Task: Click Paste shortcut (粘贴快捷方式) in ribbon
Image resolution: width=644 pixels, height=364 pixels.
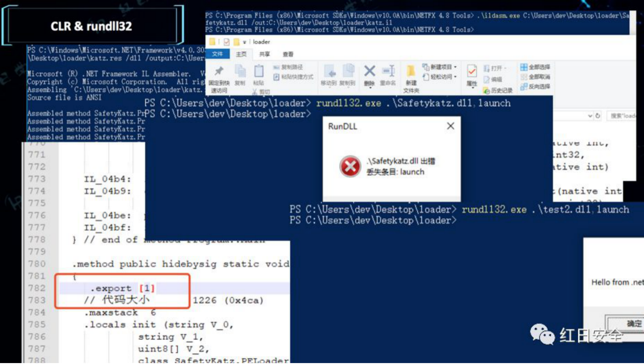Action: click(x=293, y=77)
